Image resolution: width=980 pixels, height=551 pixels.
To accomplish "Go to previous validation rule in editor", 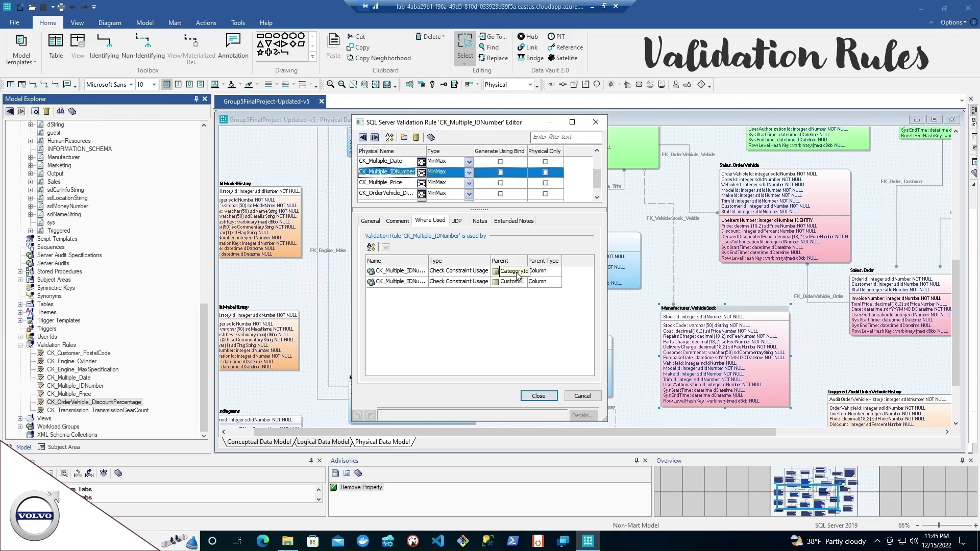I will [x=363, y=137].
